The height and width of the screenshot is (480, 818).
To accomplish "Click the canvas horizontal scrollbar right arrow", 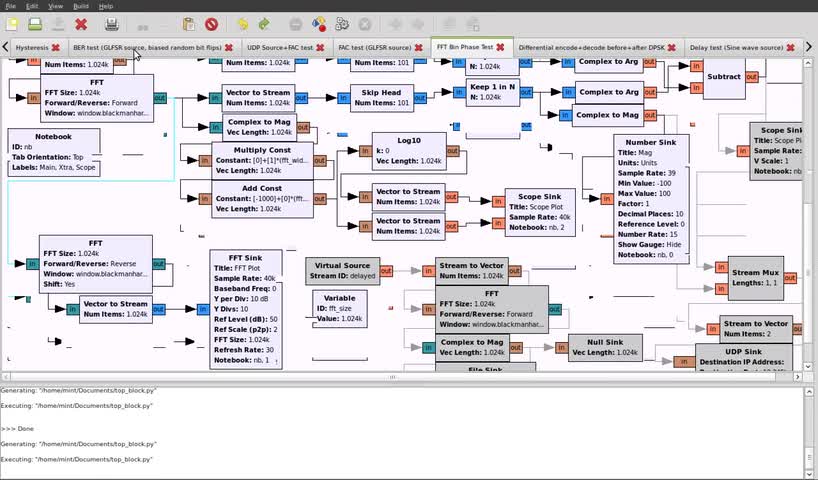I will tap(798, 376).
